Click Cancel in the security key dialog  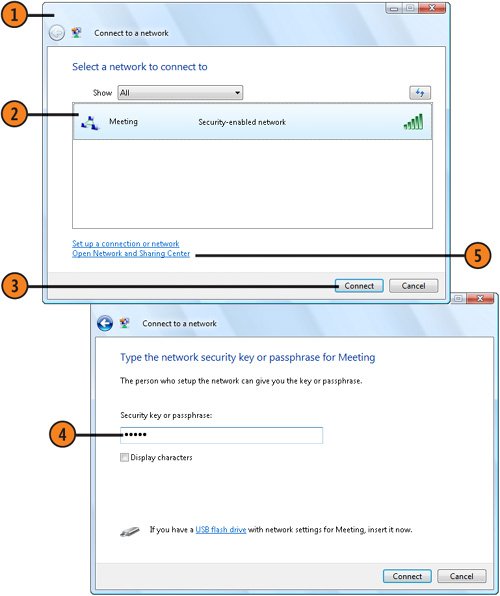[x=461, y=576]
